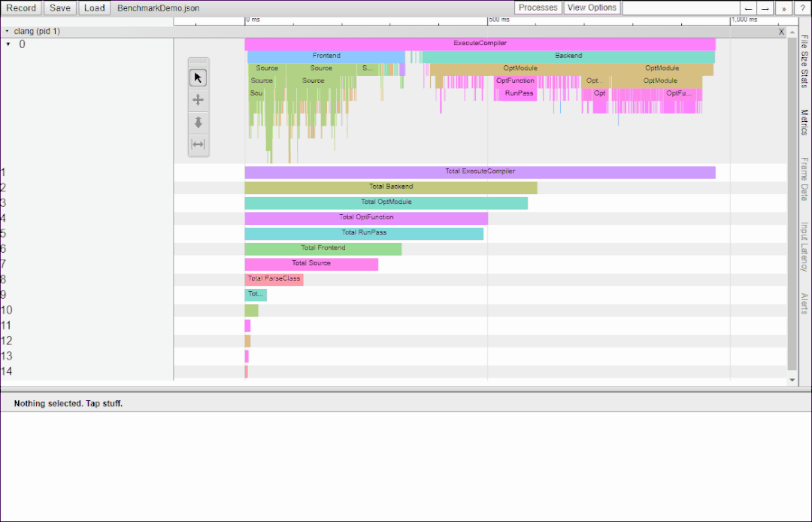Activate the pan tool with four arrows
Screen dimensions: 812x522
point(198,100)
